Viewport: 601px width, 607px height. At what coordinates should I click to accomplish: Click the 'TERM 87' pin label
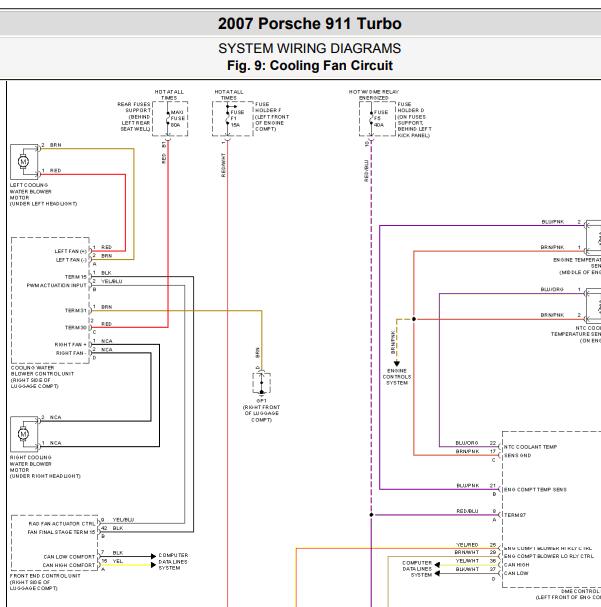click(515, 515)
